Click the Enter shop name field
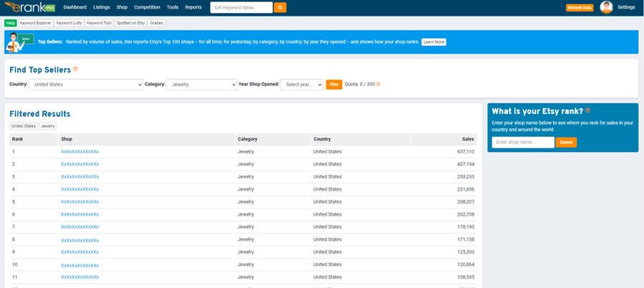Image resolution: width=644 pixels, height=288 pixels. 523,143
